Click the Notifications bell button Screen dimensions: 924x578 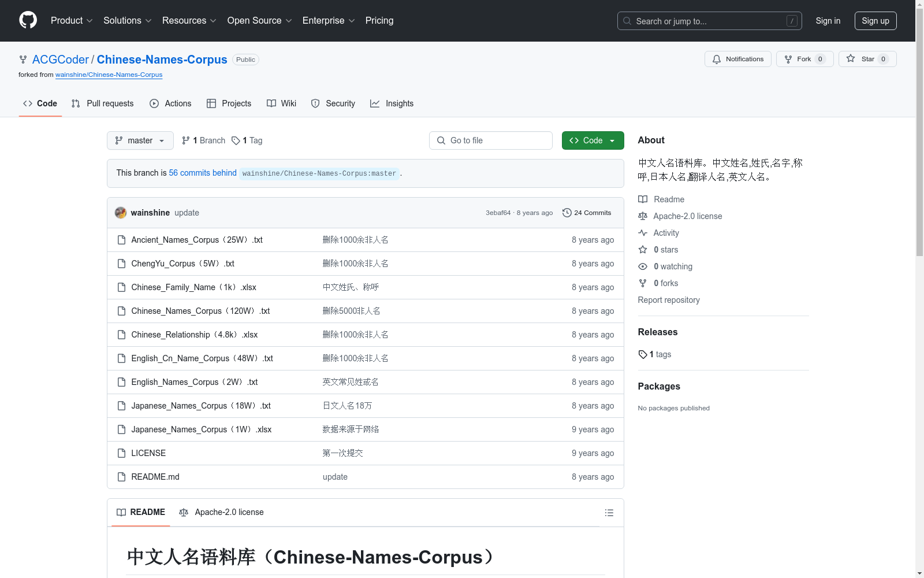737,59
